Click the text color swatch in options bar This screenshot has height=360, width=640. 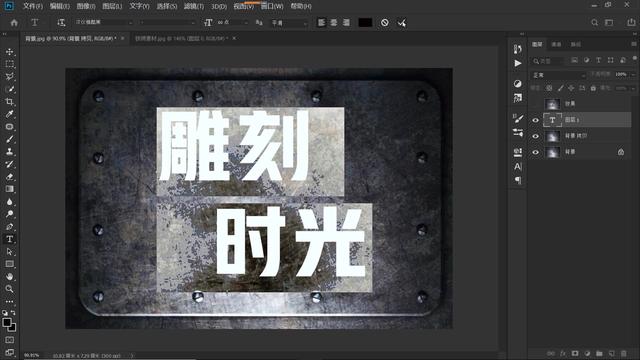pyautogui.click(x=365, y=23)
